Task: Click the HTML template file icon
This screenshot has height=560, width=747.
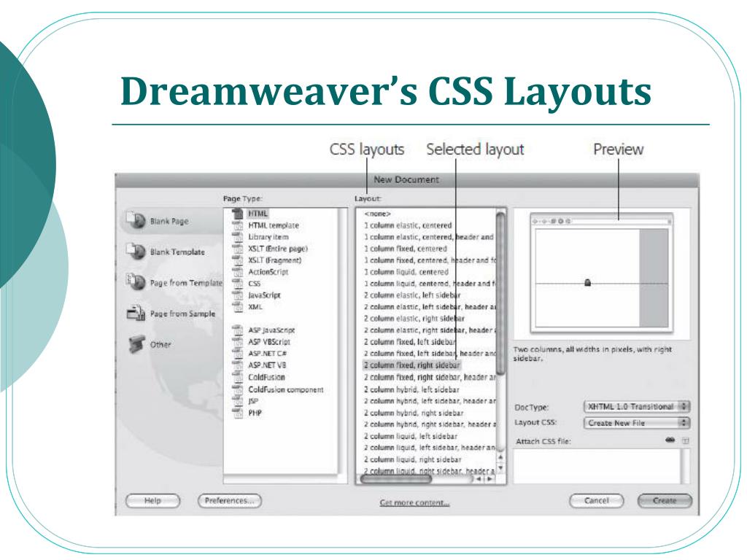Action: pyautogui.click(x=237, y=225)
